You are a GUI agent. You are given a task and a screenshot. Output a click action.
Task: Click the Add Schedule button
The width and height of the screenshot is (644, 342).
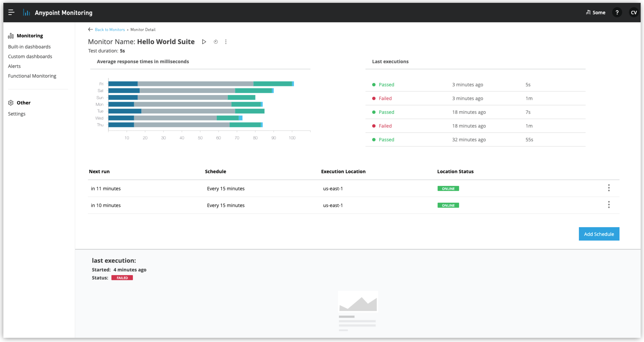[599, 234]
